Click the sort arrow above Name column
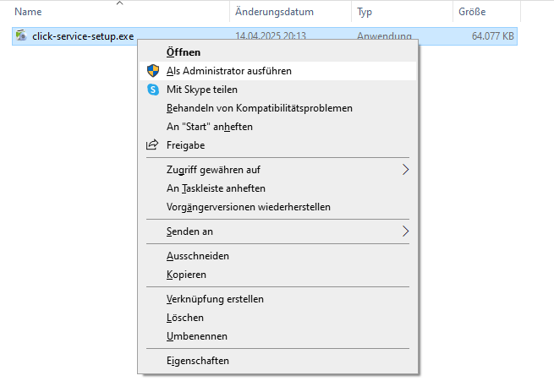Viewport: 554px width, 392px height. [120, 3]
